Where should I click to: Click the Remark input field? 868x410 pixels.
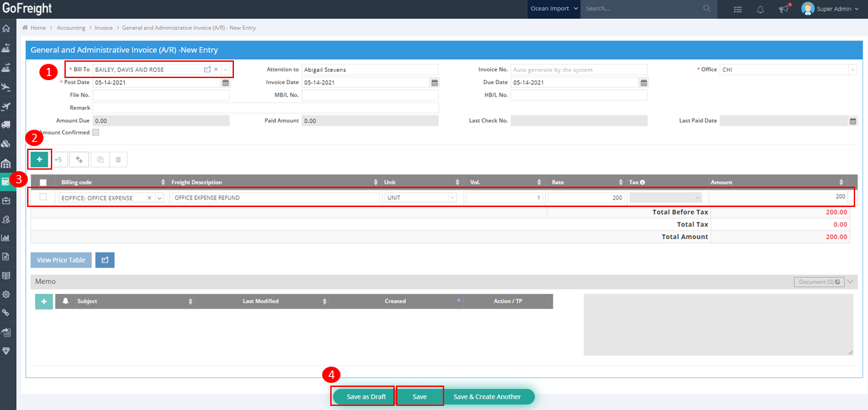(265, 108)
